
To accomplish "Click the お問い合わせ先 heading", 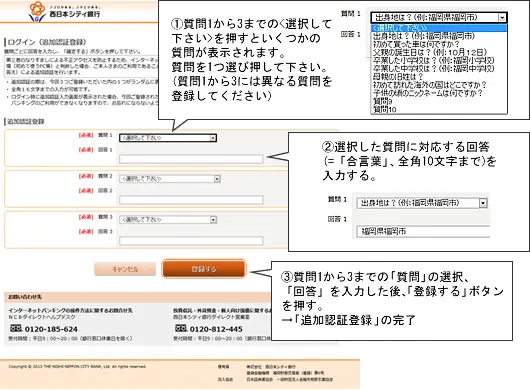I will 25,297.
